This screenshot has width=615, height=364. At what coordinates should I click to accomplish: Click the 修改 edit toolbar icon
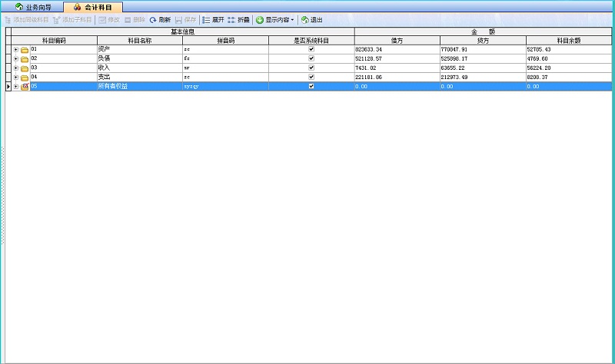coord(102,19)
